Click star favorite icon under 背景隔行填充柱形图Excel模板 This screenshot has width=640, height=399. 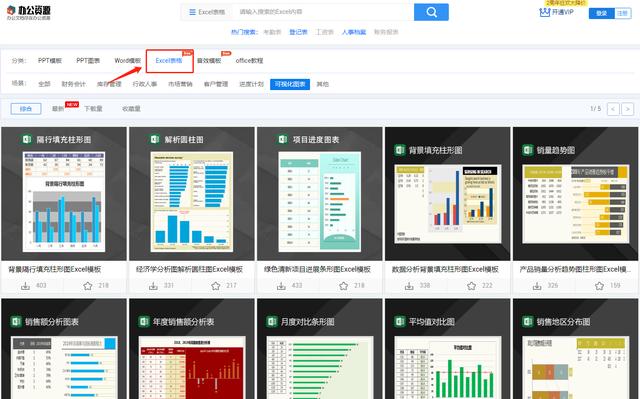point(88,286)
